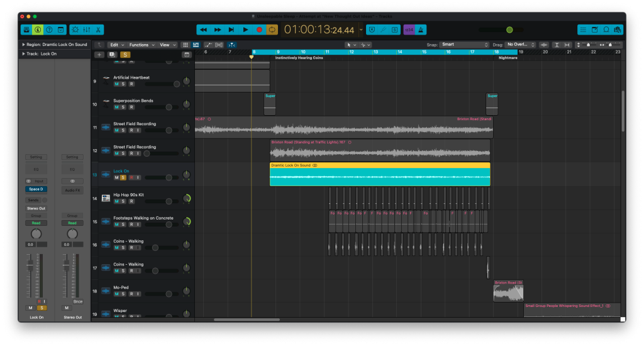
Task: Click the vertical auto zoom button
Action: pyautogui.click(x=557, y=45)
